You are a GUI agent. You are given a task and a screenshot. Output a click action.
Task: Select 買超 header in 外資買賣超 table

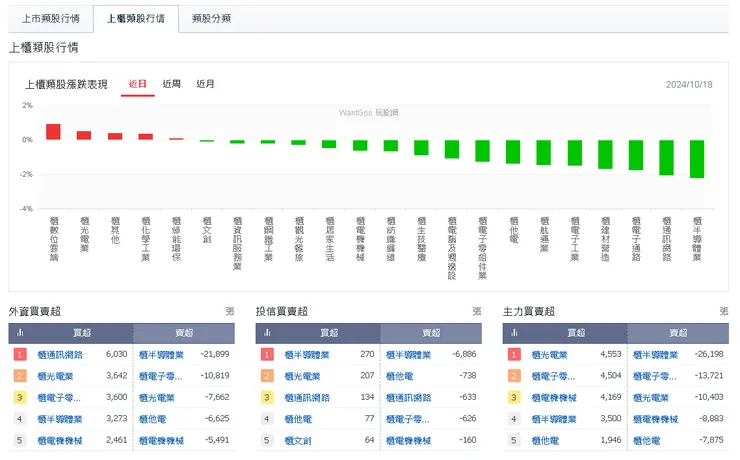(82, 333)
